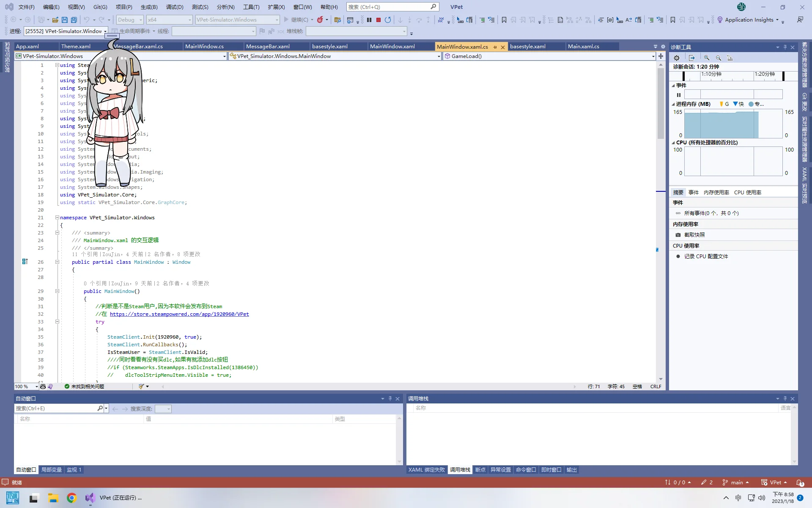The image size is (812, 508).
Task: Open file with the folder icon
Action: coord(55,20)
